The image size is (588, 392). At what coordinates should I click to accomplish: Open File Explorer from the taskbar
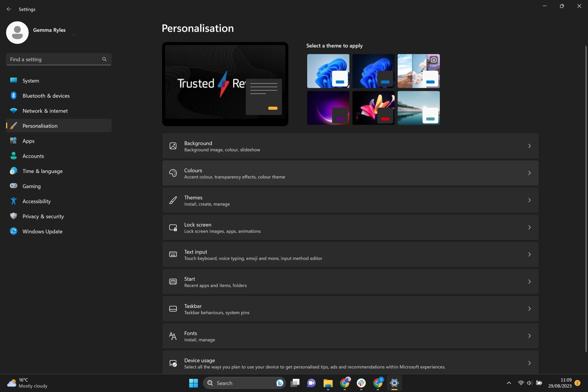coord(328,383)
